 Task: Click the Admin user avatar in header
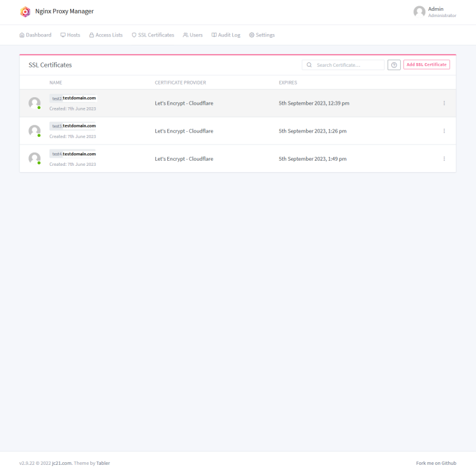pos(419,12)
